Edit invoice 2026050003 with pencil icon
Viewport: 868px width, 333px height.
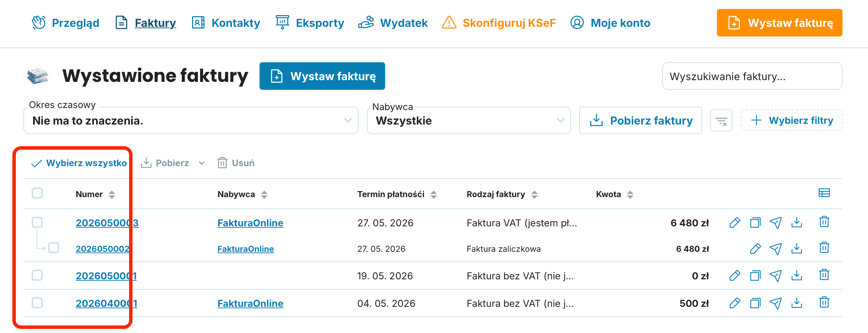point(734,223)
